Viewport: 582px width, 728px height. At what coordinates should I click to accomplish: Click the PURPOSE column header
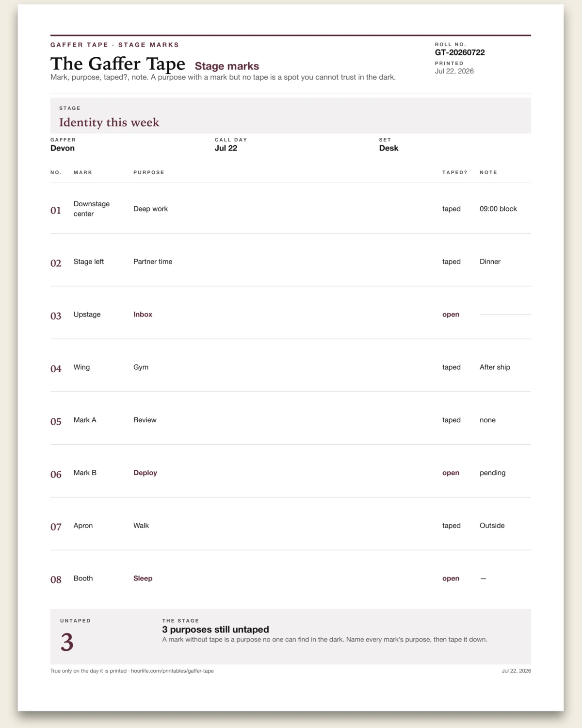tap(149, 172)
